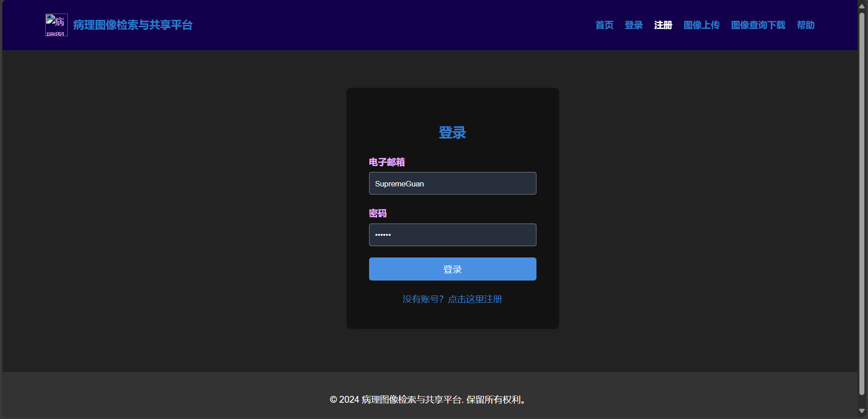Click the scrollbar down arrow

tap(862, 411)
